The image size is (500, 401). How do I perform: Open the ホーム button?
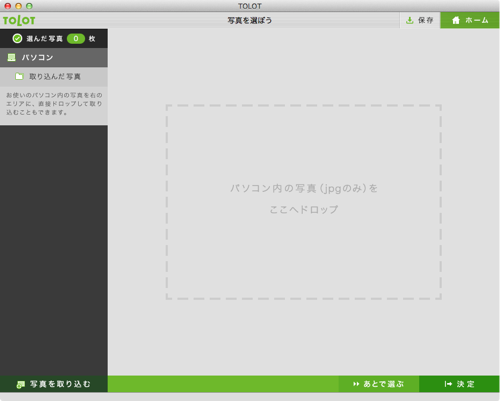pos(470,20)
